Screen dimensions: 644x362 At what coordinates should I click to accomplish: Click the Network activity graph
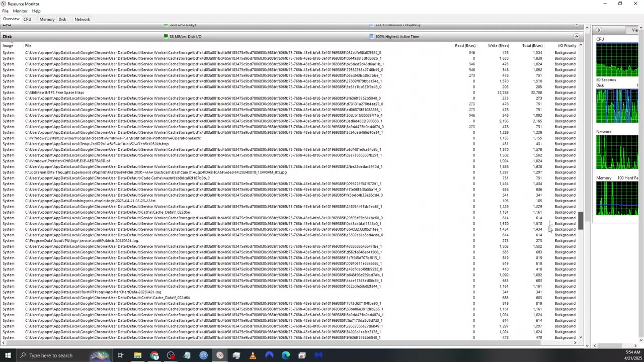(617, 152)
